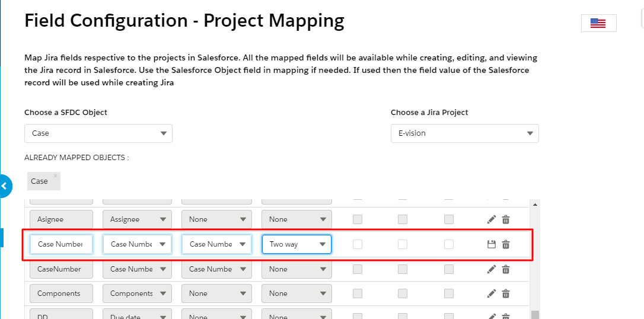
Task: Open the Choose a Jira Project dropdown
Action: 464,133
